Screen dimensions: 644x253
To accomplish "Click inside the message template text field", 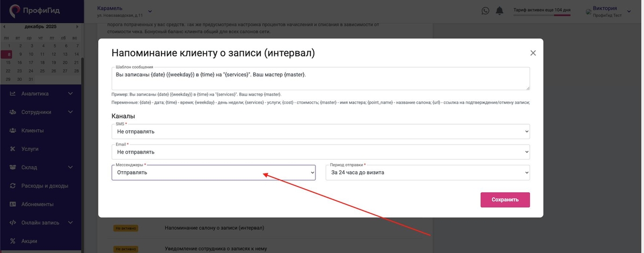I will (x=320, y=78).
